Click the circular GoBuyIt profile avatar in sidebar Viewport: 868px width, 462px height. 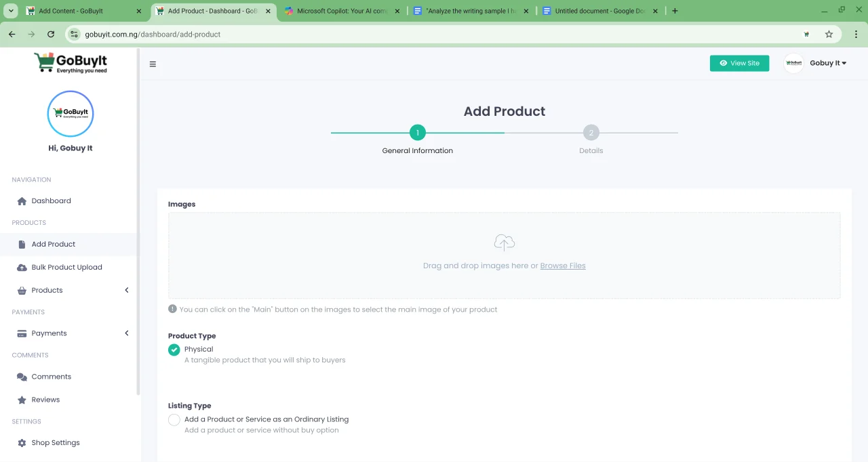[x=71, y=113]
